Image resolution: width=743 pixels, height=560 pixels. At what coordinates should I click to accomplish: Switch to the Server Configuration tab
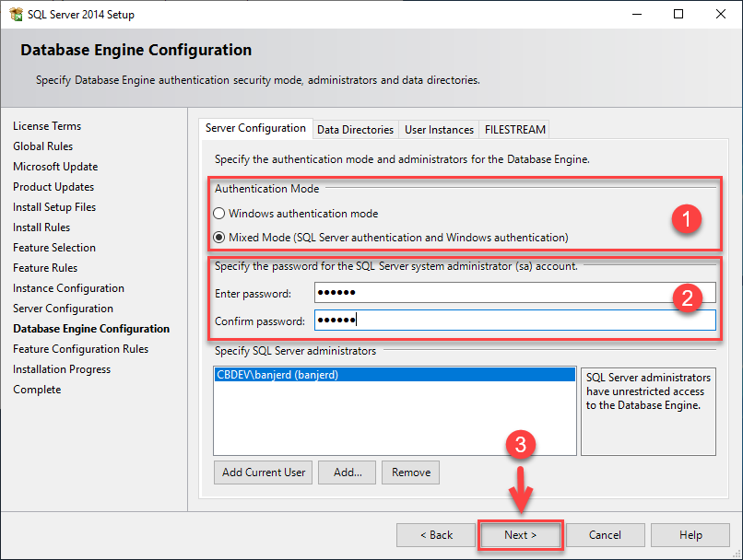click(255, 128)
